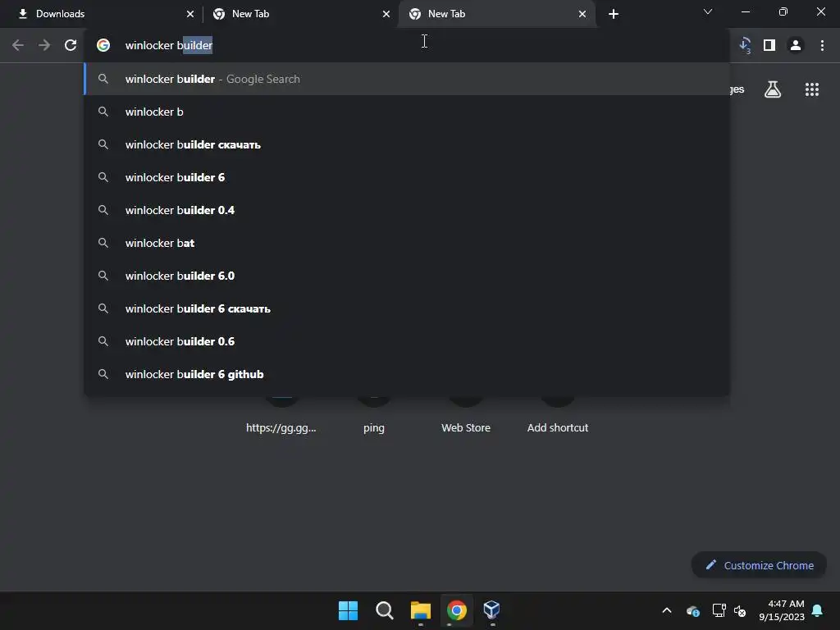Screen dimensions: 840x630
Task: Close the active New Tab
Action: point(582,14)
